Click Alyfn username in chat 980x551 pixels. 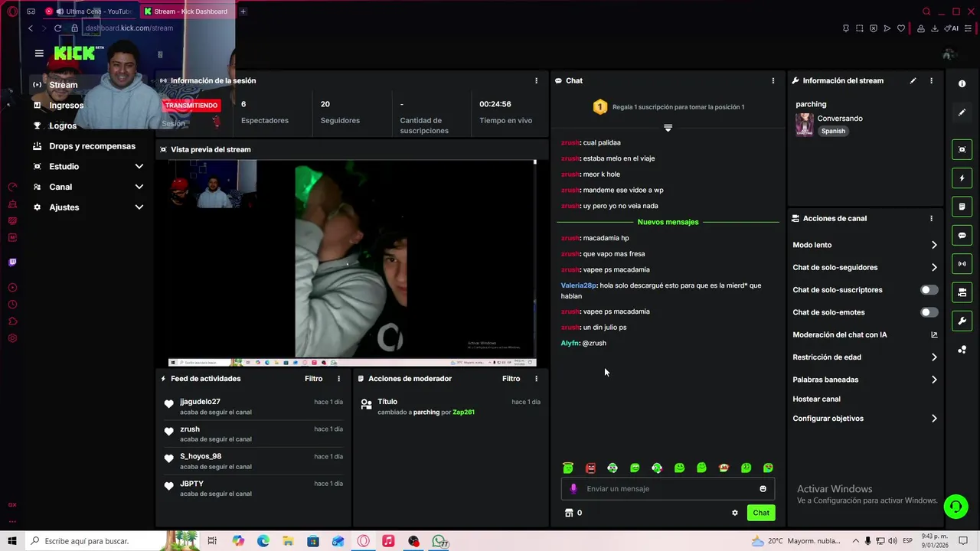570,343
